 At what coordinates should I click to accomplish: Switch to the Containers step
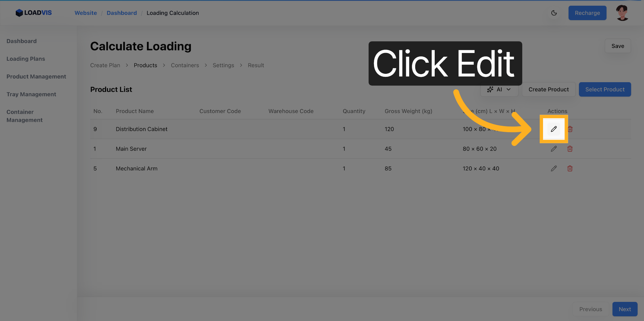pyautogui.click(x=185, y=65)
